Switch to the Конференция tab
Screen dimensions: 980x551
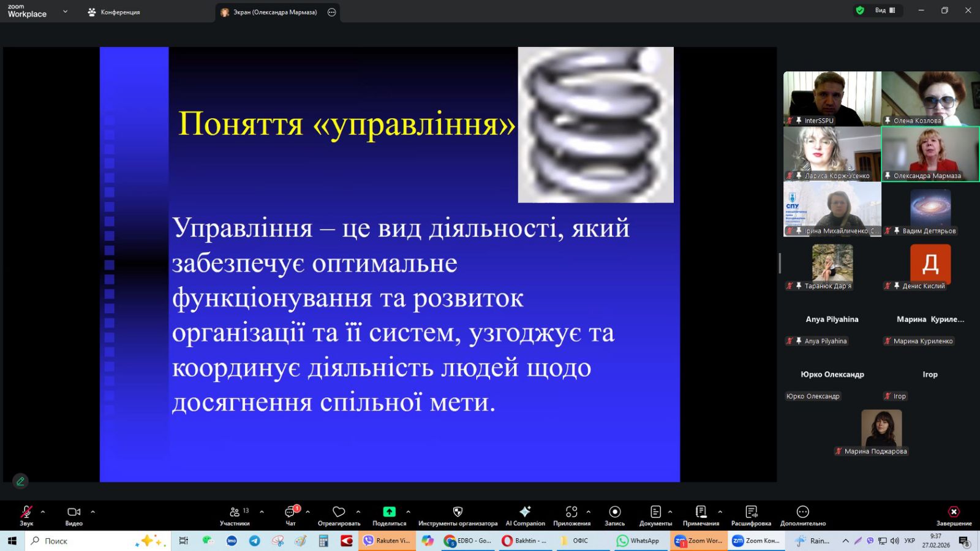coord(114,12)
